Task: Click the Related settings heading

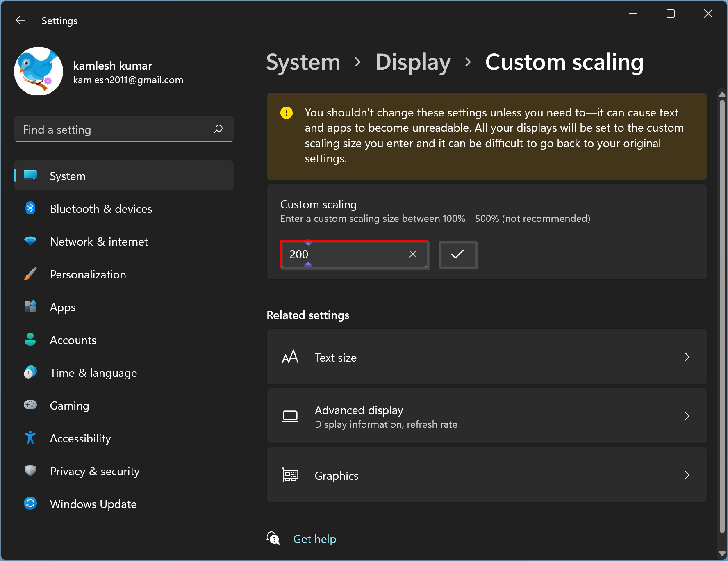Action: coord(308,315)
